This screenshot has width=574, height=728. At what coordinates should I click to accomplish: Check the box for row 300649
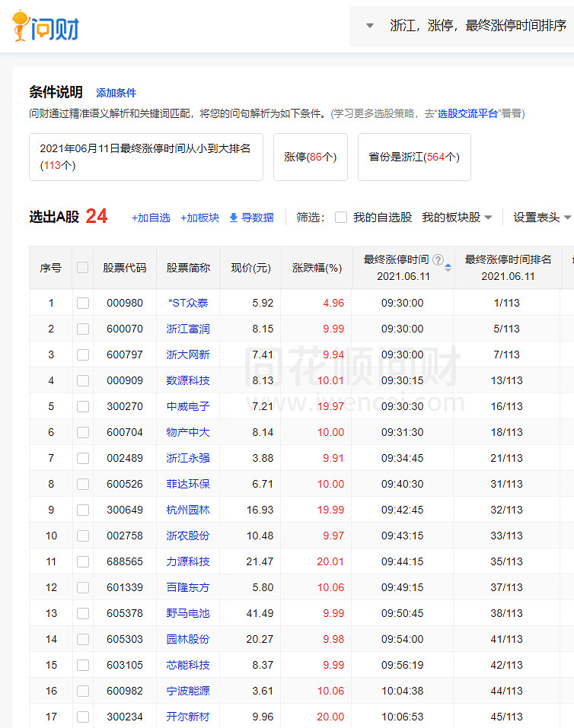pos(83,510)
